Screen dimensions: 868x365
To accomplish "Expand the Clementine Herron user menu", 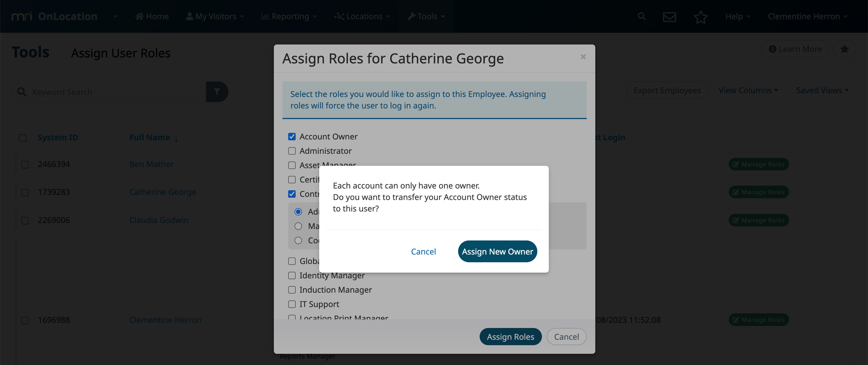I will 807,16.
